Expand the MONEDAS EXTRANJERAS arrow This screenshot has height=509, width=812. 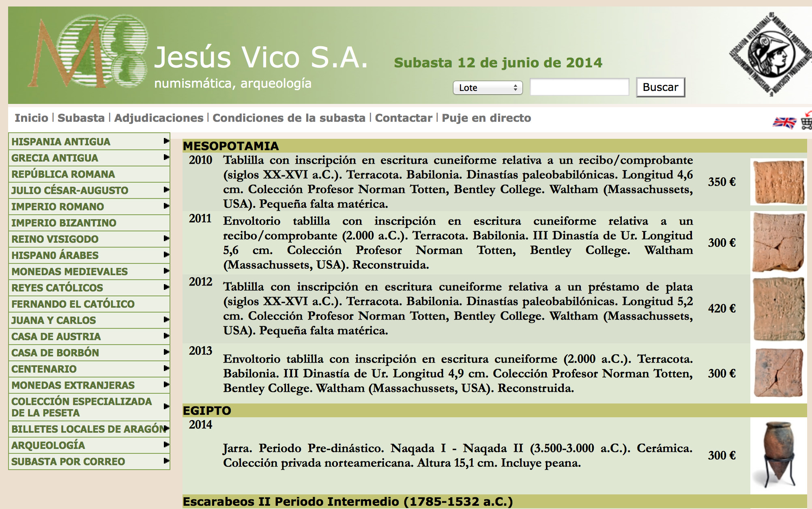pyautogui.click(x=166, y=384)
